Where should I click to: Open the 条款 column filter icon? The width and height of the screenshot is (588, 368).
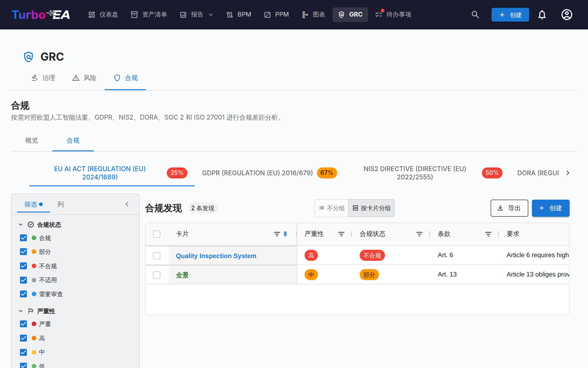coord(488,234)
